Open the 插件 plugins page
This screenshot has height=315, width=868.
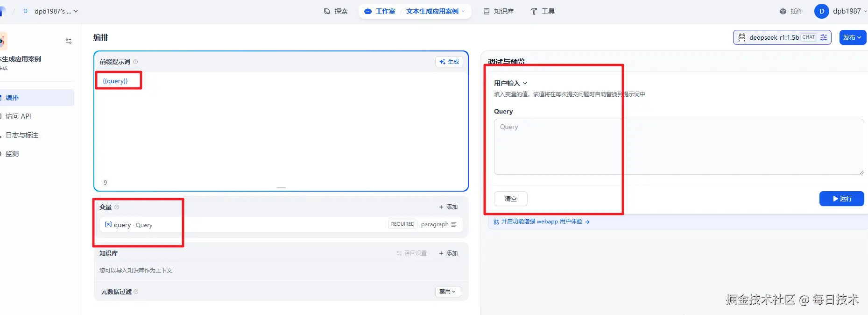coord(791,11)
